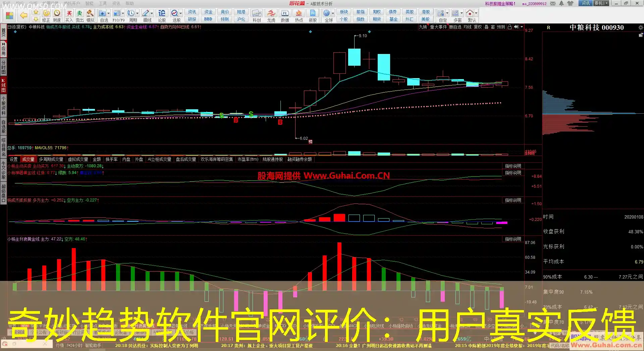Click the 自定 custom layout icon

click(x=441, y=13)
